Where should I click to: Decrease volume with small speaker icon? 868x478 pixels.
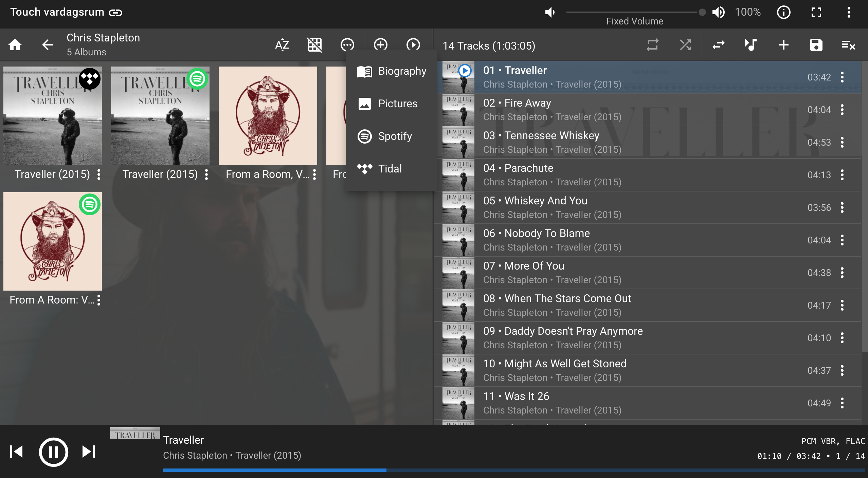tap(550, 12)
